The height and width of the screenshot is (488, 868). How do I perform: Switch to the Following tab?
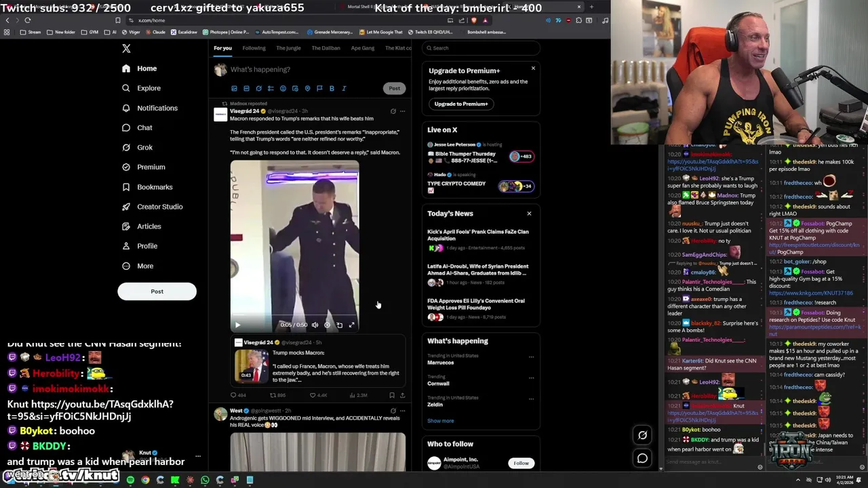point(254,48)
